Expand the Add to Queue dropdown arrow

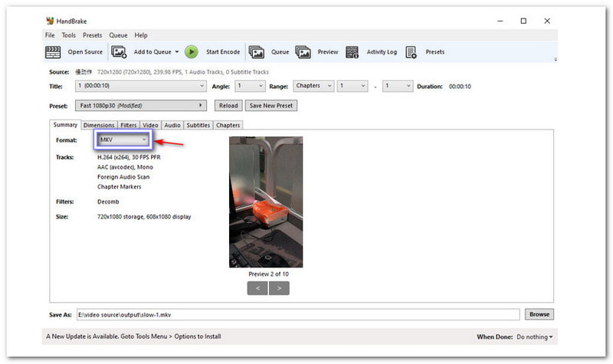tap(177, 52)
